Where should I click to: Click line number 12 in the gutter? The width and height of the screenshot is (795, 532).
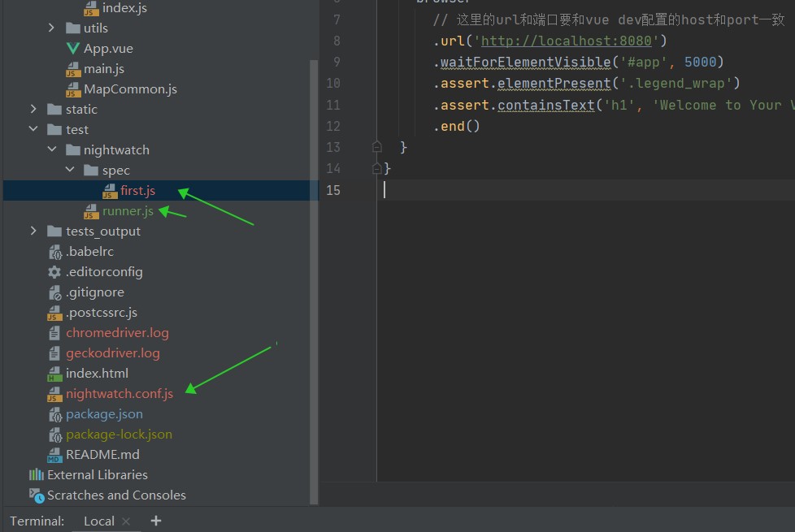(333, 126)
